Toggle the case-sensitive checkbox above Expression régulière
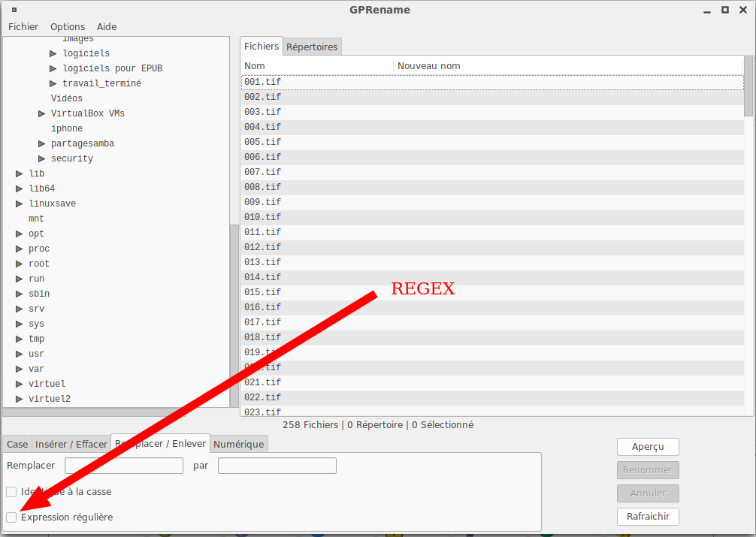Screen dimensions: 756x537 pos(11,492)
